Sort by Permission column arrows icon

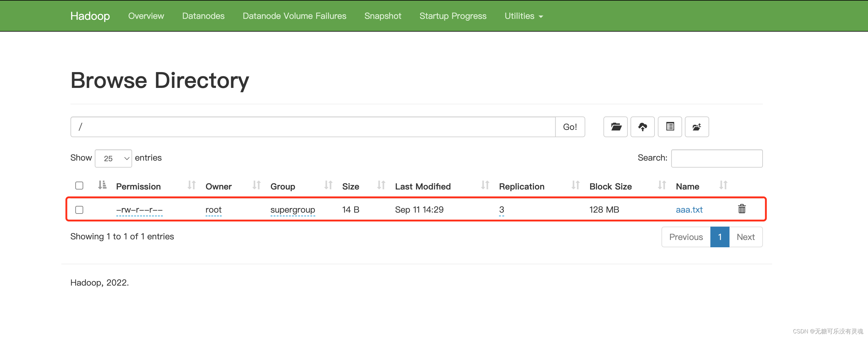point(191,185)
